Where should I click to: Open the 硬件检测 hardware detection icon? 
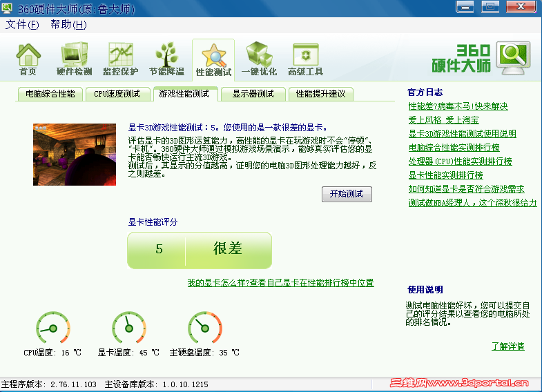(74, 59)
